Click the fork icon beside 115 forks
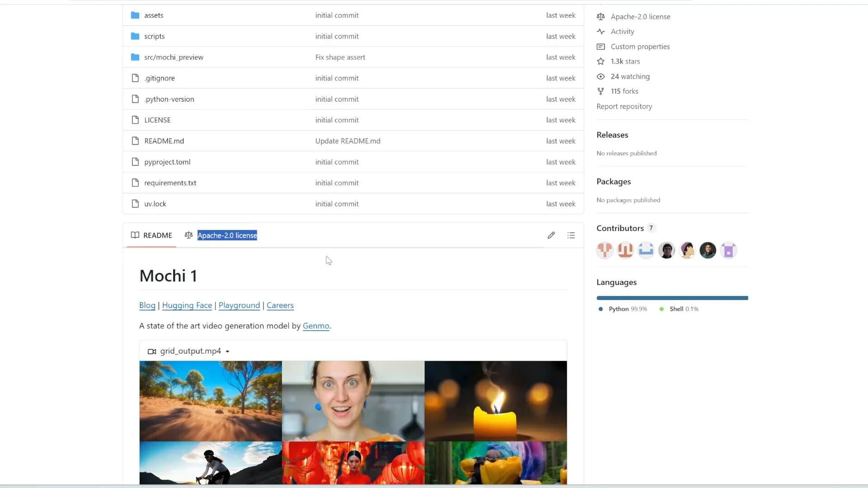This screenshot has height=488, width=868. click(x=600, y=91)
